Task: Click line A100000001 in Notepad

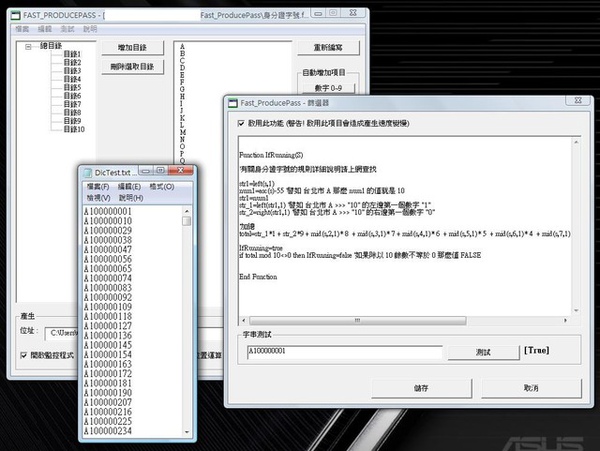Action: coord(108,212)
